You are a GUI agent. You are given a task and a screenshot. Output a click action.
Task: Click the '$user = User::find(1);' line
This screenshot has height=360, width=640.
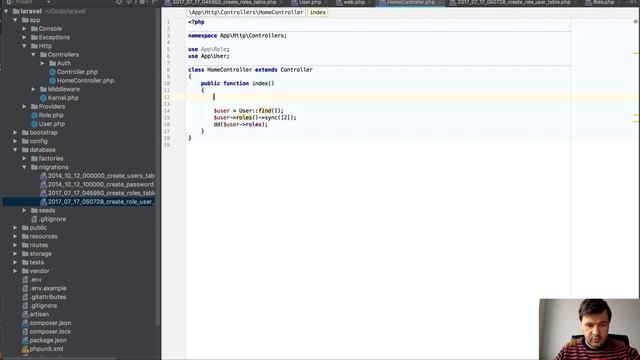coord(248,111)
